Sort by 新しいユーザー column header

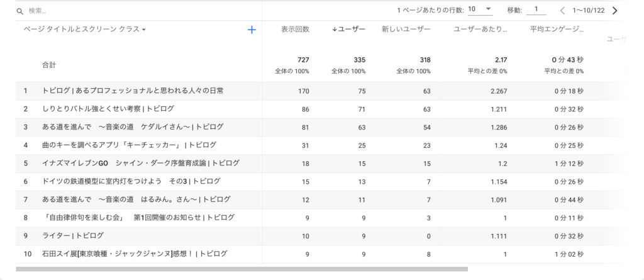point(406,29)
